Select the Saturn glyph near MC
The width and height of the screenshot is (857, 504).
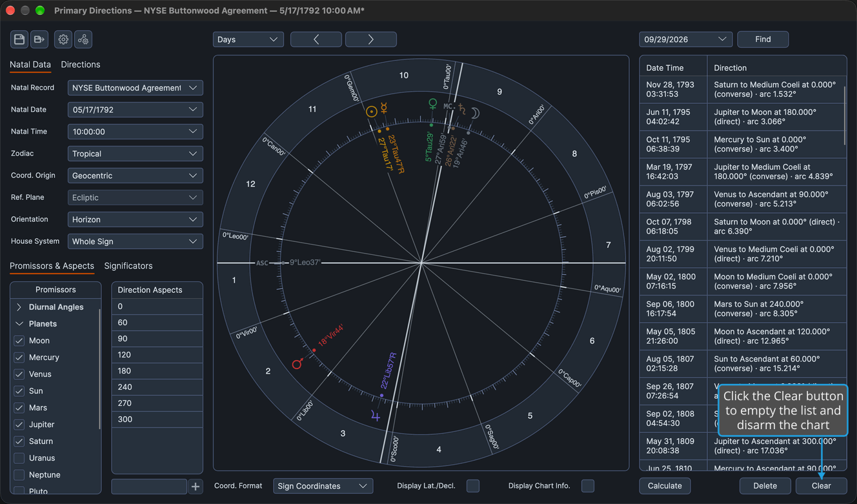(462, 108)
